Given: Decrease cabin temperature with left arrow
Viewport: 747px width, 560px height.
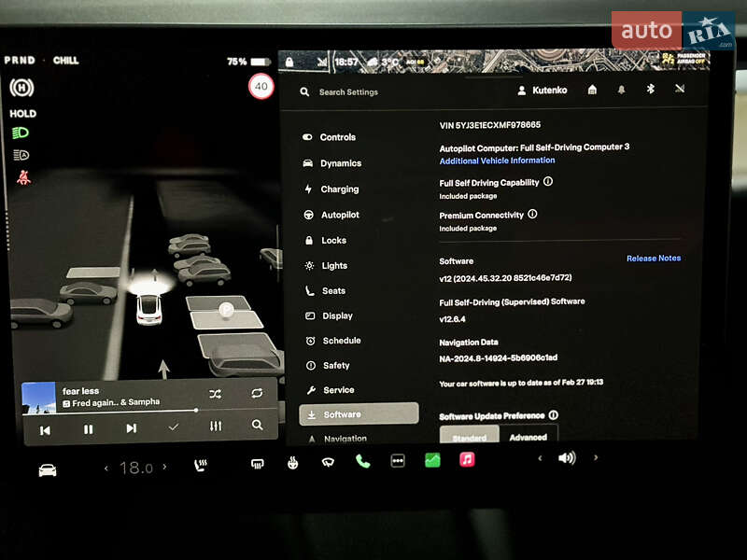Looking at the screenshot, I should click(106, 469).
